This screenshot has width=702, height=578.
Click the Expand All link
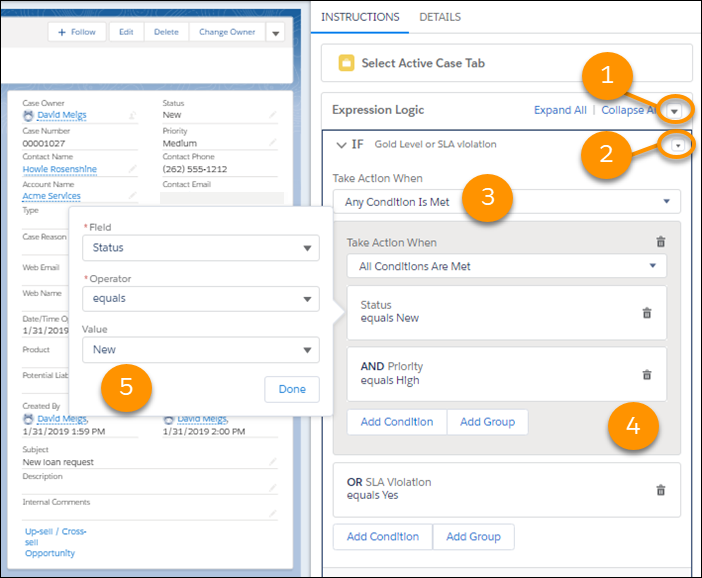pos(560,110)
